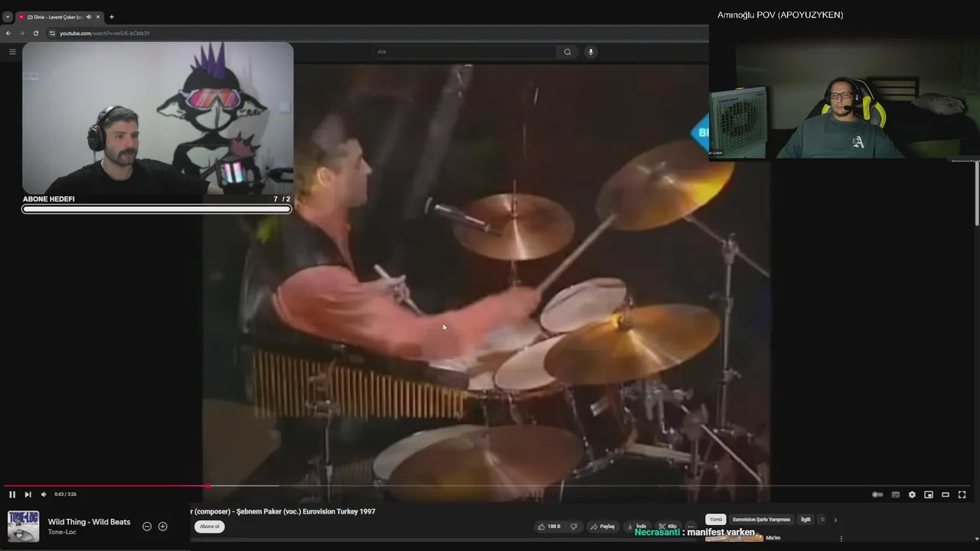The height and width of the screenshot is (551, 980).
Task: Pause the YouTube video
Action: (x=11, y=494)
